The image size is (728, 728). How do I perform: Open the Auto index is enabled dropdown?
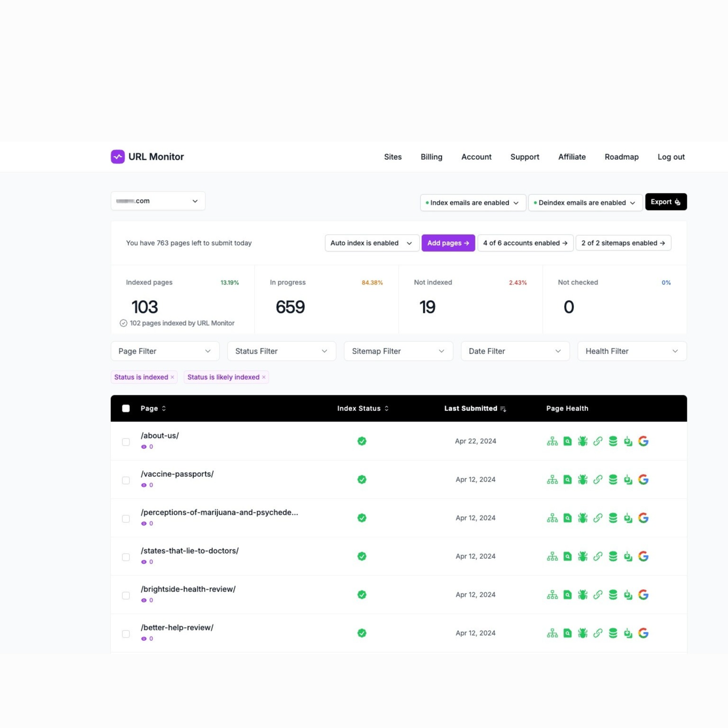click(x=372, y=243)
